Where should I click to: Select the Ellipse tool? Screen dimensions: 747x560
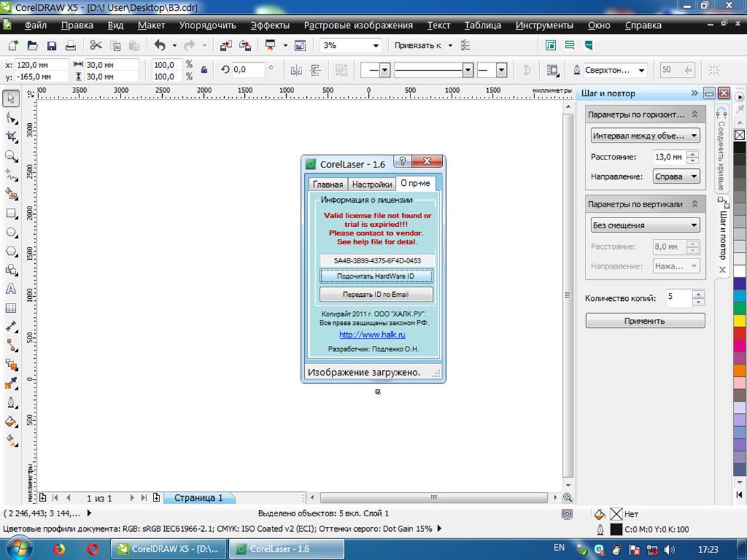point(11,232)
